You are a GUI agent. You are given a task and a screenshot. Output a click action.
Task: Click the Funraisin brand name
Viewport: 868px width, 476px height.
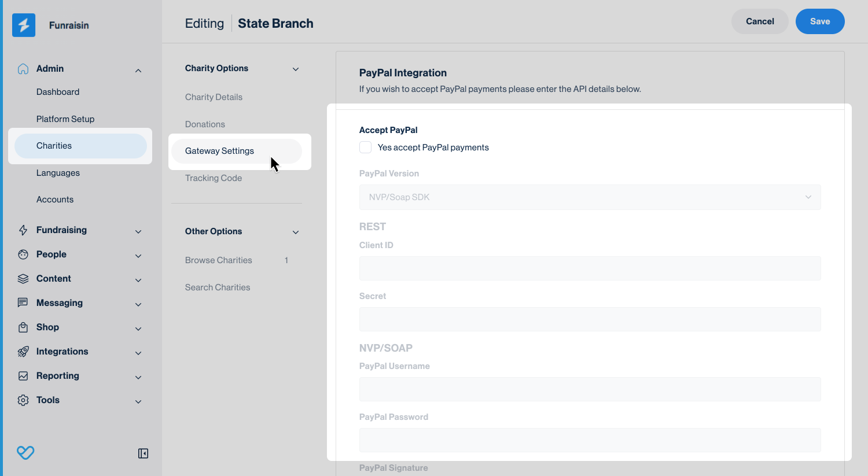click(69, 25)
